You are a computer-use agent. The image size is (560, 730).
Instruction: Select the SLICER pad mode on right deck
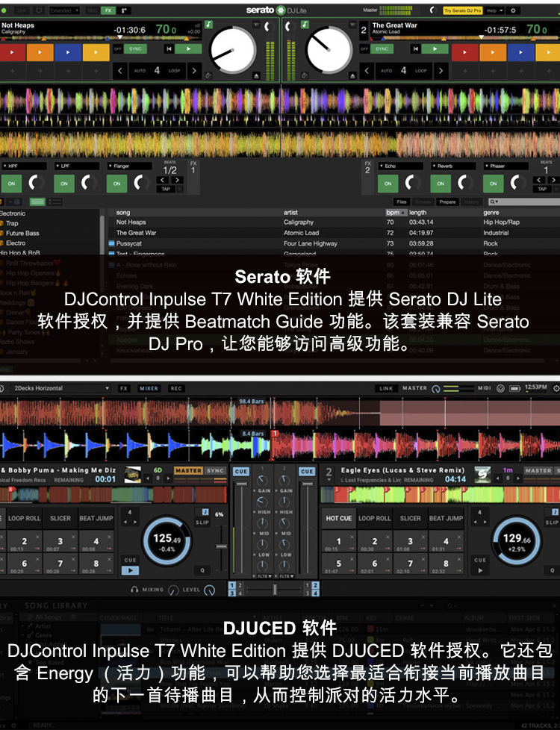pos(411,518)
